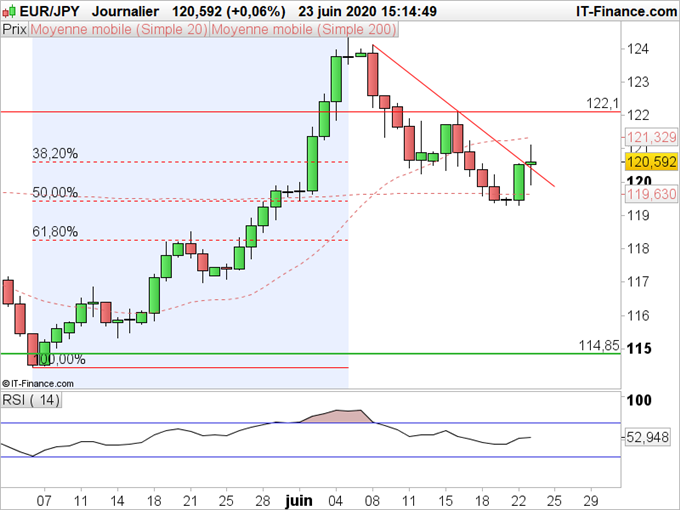Click the green 114,85 horizontal support line

[x=311, y=353]
